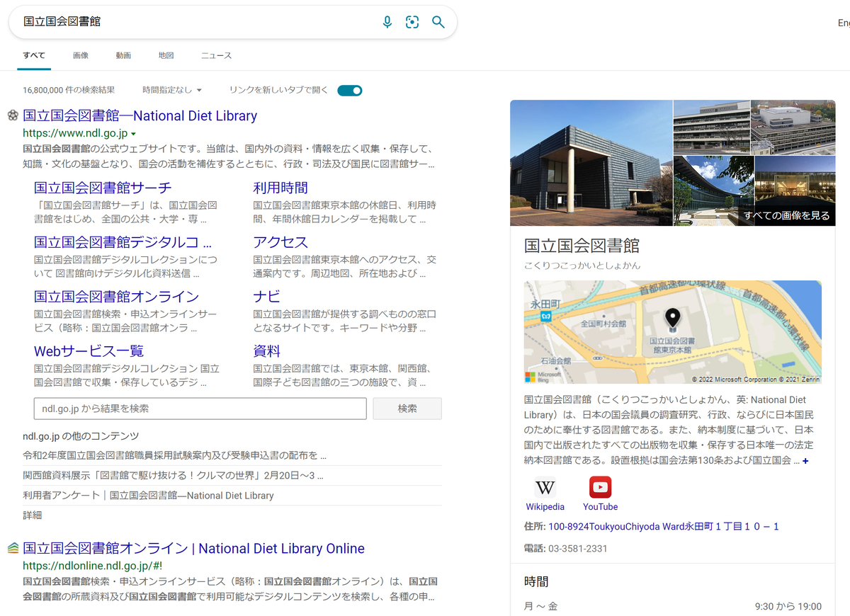This screenshot has width=850, height=616.
Task: Click phone number 03-3581-2331
Action: pyautogui.click(x=578, y=548)
